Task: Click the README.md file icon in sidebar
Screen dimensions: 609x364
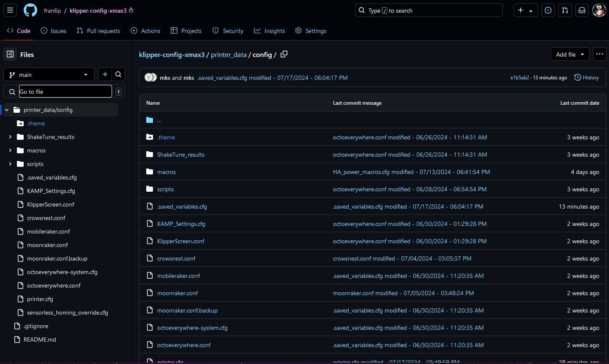Action: tap(17, 340)
